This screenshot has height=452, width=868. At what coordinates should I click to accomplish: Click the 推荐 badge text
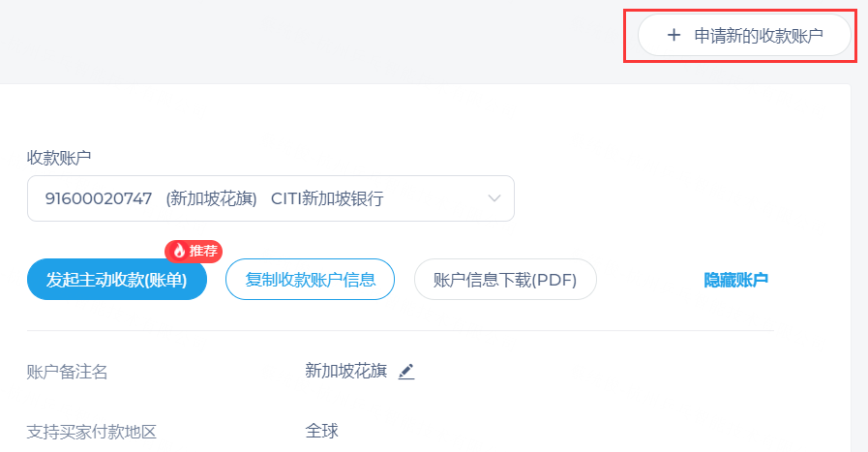(x=203, y=252)
